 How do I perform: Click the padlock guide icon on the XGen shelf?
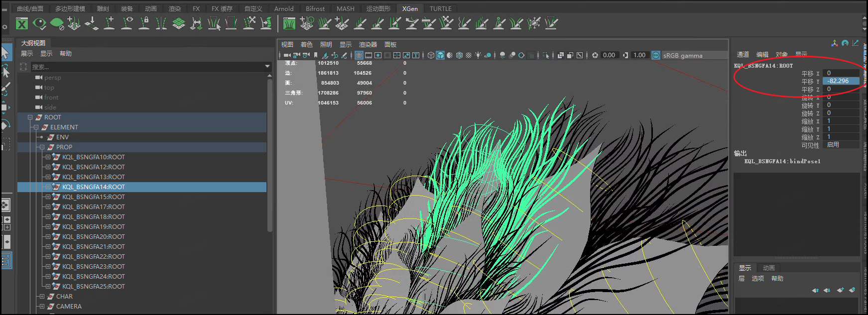pyautogui.click(x=144, y=23)
